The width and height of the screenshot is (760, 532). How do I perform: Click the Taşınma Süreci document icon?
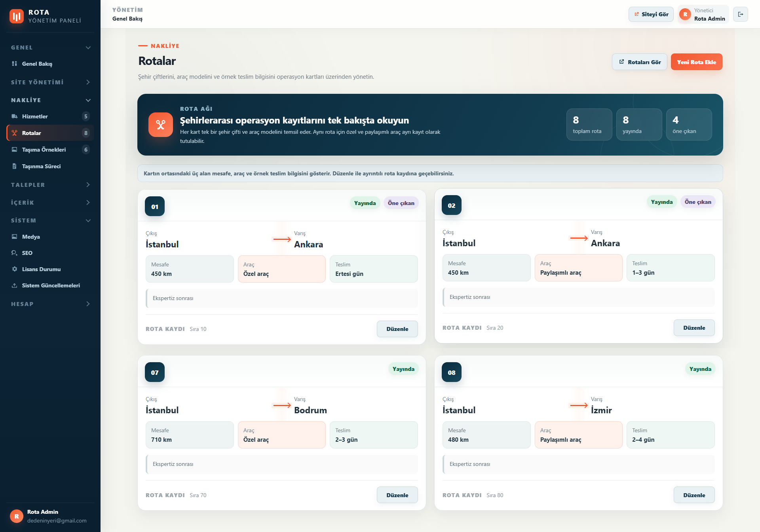pyautogui.click(x=14, y=166)
